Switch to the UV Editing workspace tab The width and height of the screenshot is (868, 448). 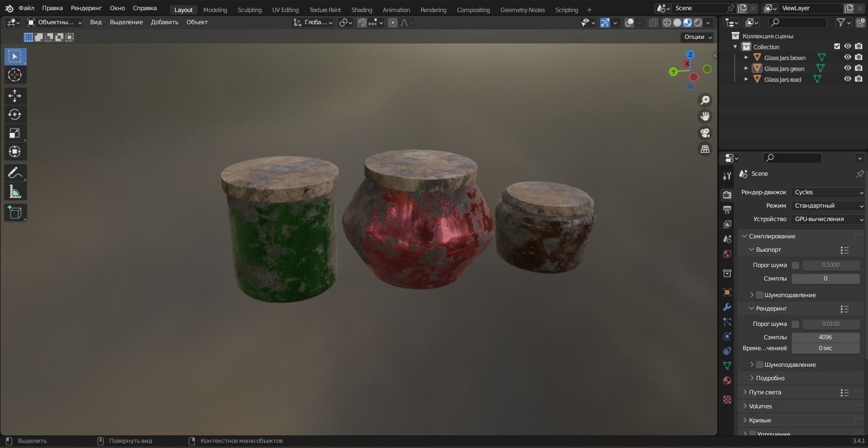(285, 10)
